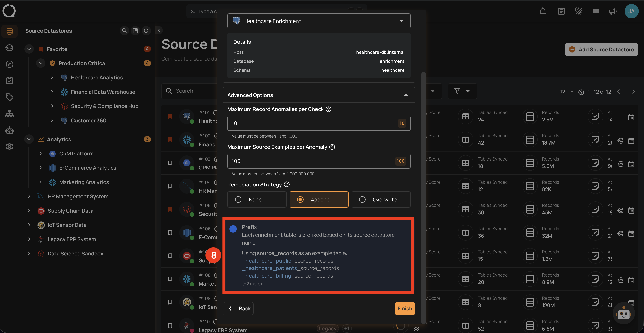
Task: Toggle bookmark for CRM Platform row
Action: (170, 163)
